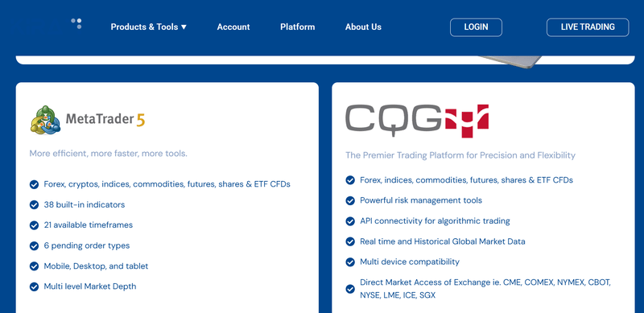Click text 'Multi level Market Depth'
This screenshot has width=644, height=313.
point(90,286)
